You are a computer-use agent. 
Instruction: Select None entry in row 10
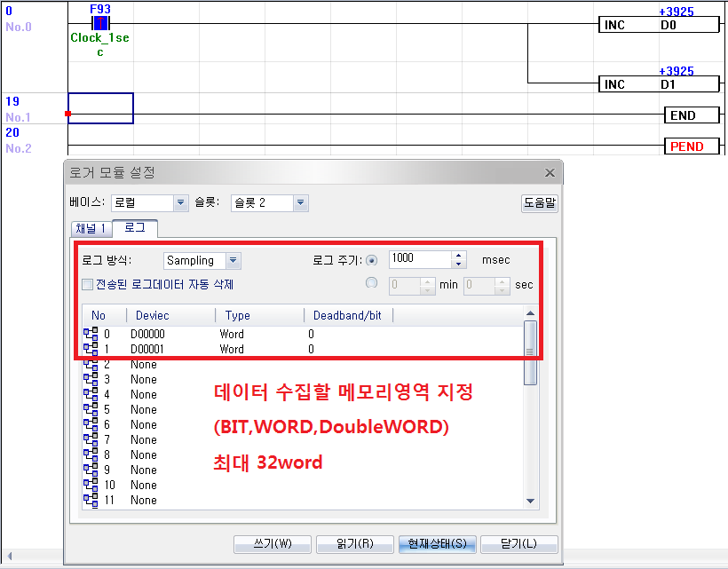click(x=144, y=485)
